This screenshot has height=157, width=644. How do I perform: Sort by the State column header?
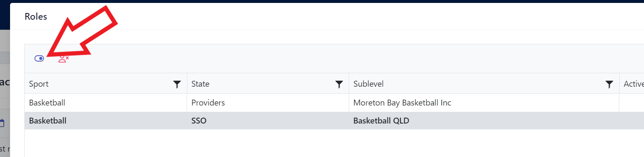[200, 84]
